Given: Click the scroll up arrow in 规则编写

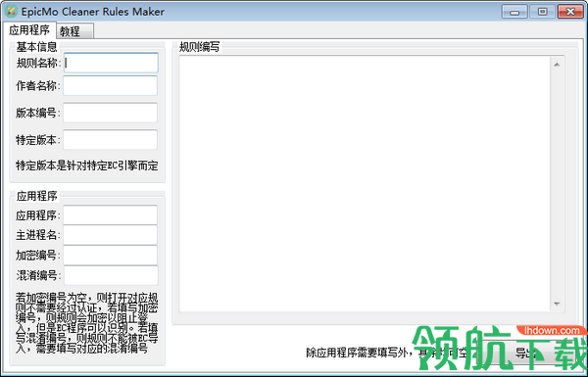Looking at the screenshot, I should coord(557,65).
